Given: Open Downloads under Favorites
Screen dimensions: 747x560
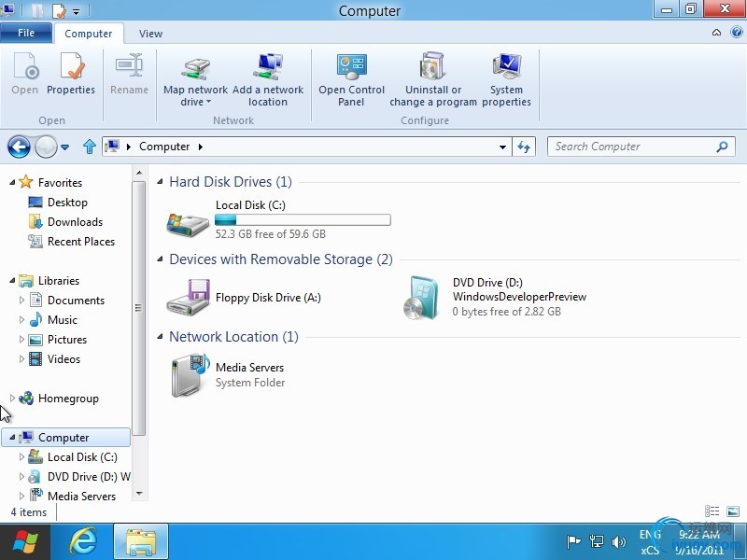Looking at the screenshot, I should (75, 222).
